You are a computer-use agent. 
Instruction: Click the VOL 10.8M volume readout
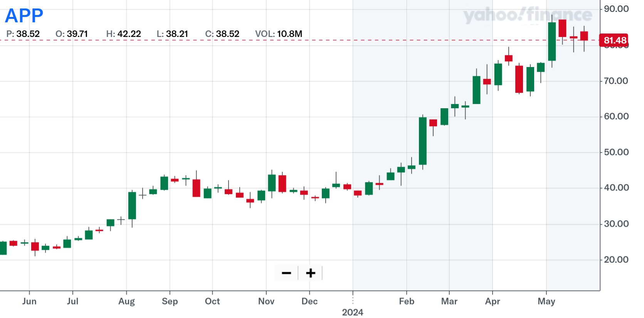[x=279, y=34]
